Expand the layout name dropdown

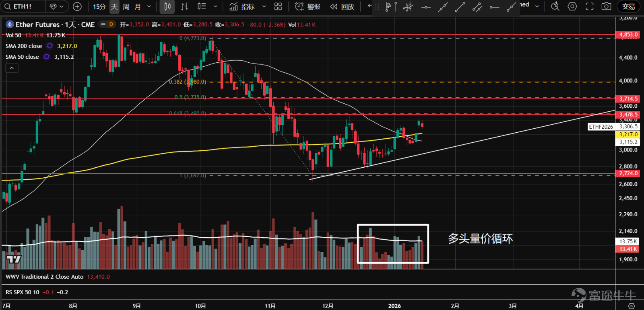pos(537,6)
